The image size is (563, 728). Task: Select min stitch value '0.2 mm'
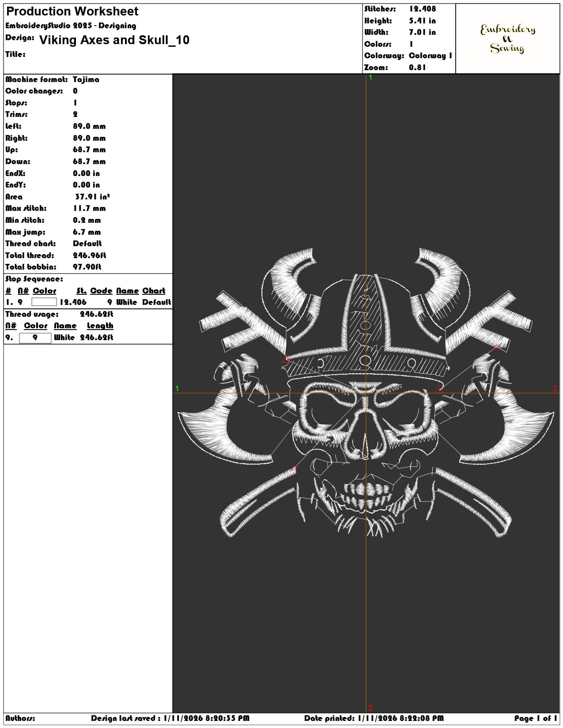87,220
